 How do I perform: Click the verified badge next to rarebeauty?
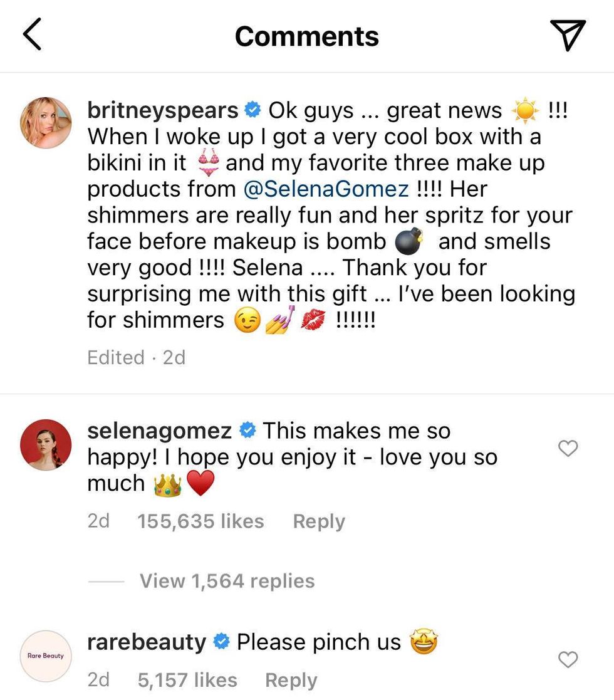pyautogui.click(x=221, y=642)
